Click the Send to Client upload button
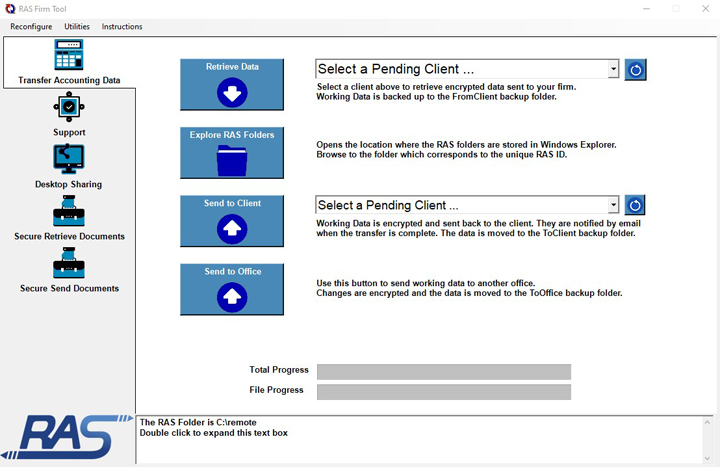This screenshot has height=467, width=720. [x=232, y=221]
